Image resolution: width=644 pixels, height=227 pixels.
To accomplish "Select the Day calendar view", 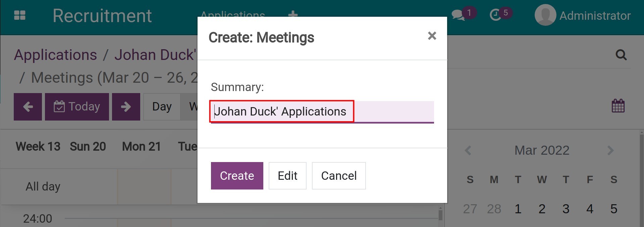I will click(161, 106).
